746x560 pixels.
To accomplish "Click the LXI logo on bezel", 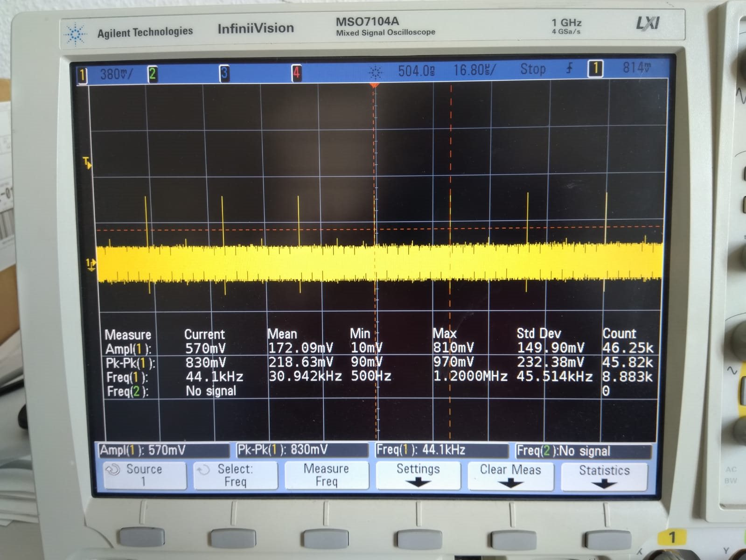I will point(648,23).
